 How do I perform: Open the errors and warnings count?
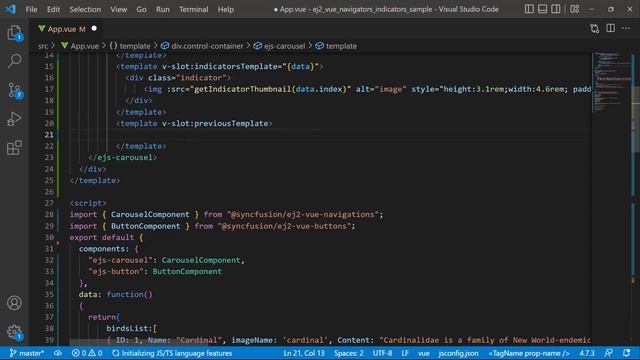coord(87,353)
